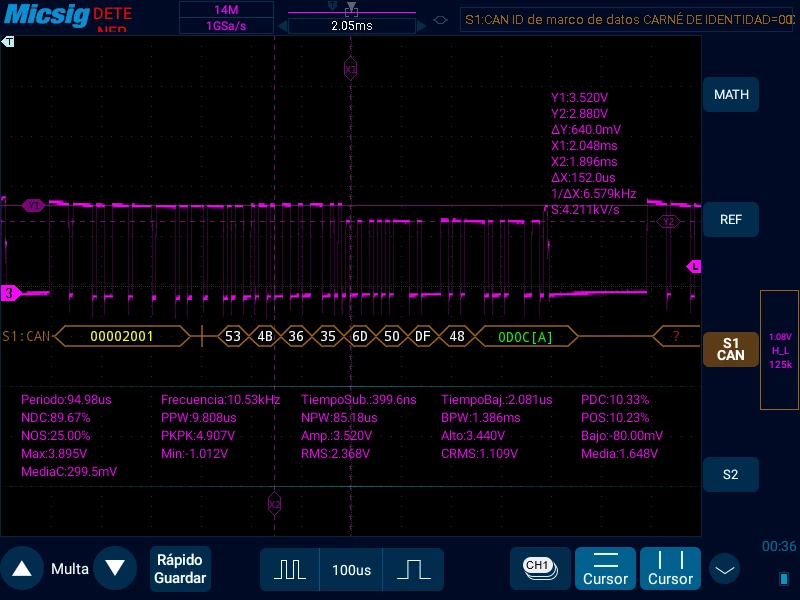Screen dimensions: 800x600
Task: Click the up arrow next to Multa
Action: [x=22, y=568]
